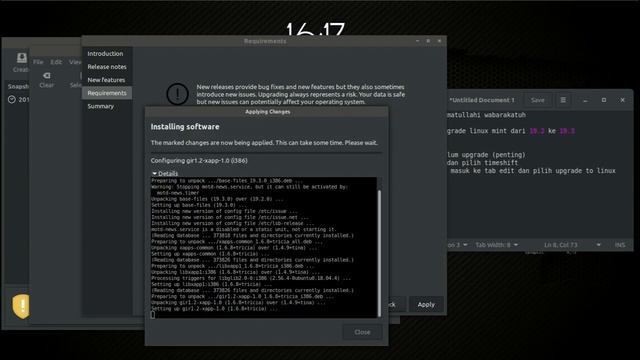Click the clock icon beside the 201 snapshot
The image size is (640, 360).
click(12, 99)
